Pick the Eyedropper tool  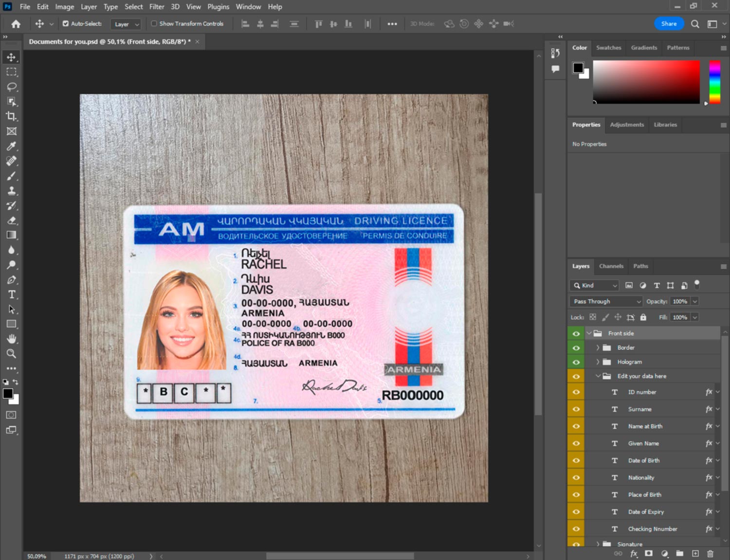(x=12, y=146)
